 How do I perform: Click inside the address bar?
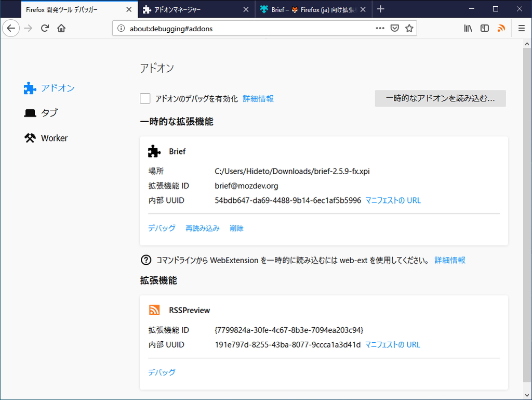[234, 29]
